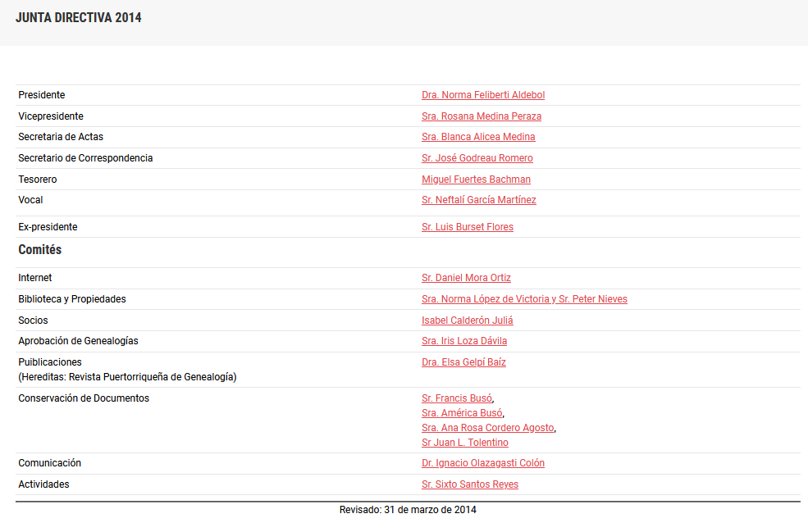Click Sr. Sixto Santos Reyes link
The width and height of the screenshot is (808, 532).
click(x=470, y=484)
